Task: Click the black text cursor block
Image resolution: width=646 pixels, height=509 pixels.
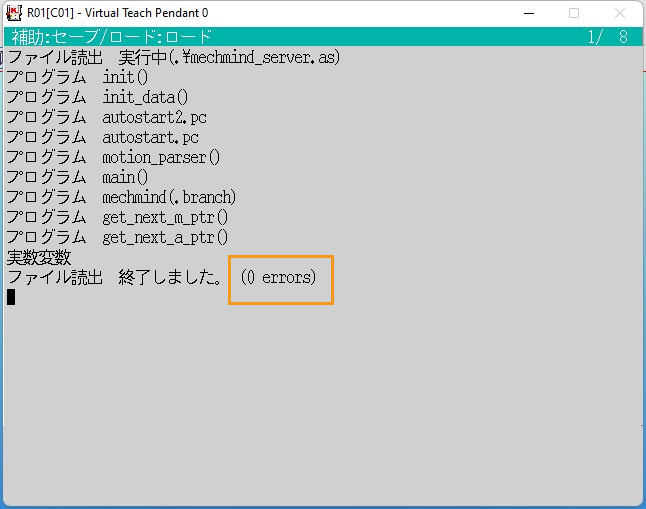Action: tap(11, 297)
